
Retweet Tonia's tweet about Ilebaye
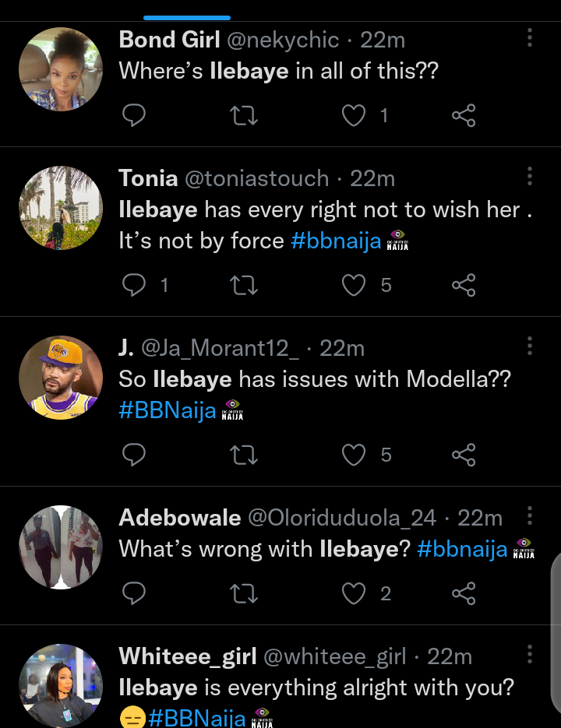244,285
